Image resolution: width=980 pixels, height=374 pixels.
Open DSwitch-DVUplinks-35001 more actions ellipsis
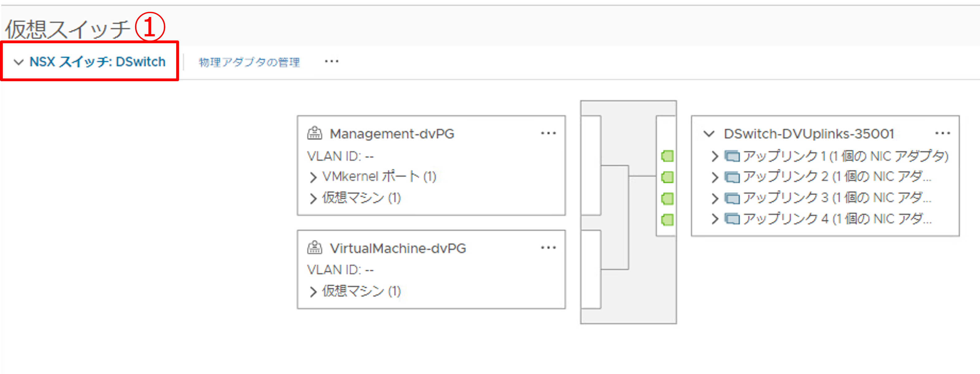pyautogui.click(x=942, y=133)
